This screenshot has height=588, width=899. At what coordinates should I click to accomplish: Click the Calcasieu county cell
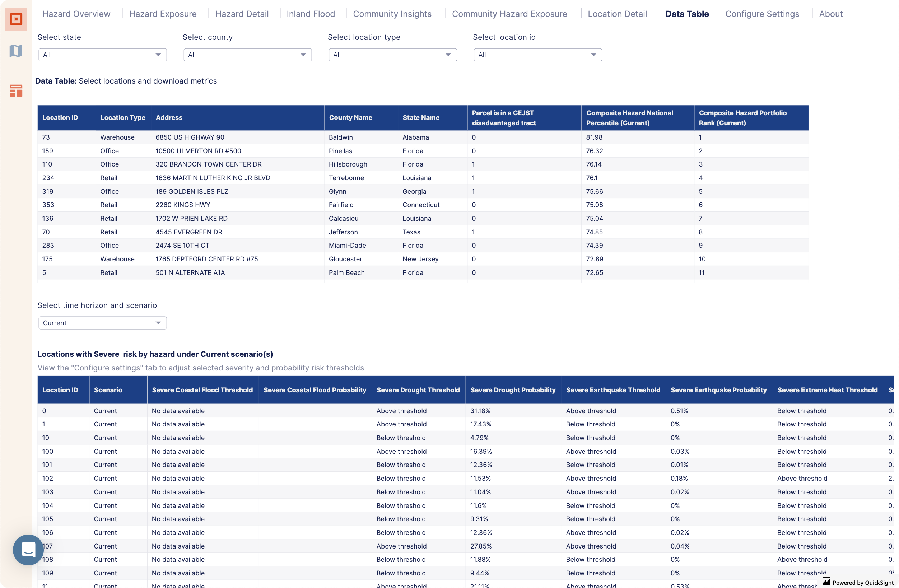[361, 219]
